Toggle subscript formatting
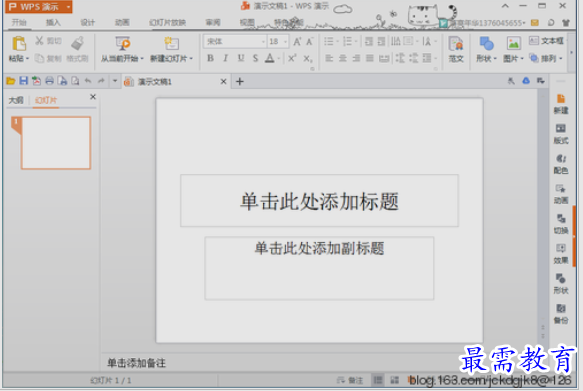583x391 pixels. point(307,58)
